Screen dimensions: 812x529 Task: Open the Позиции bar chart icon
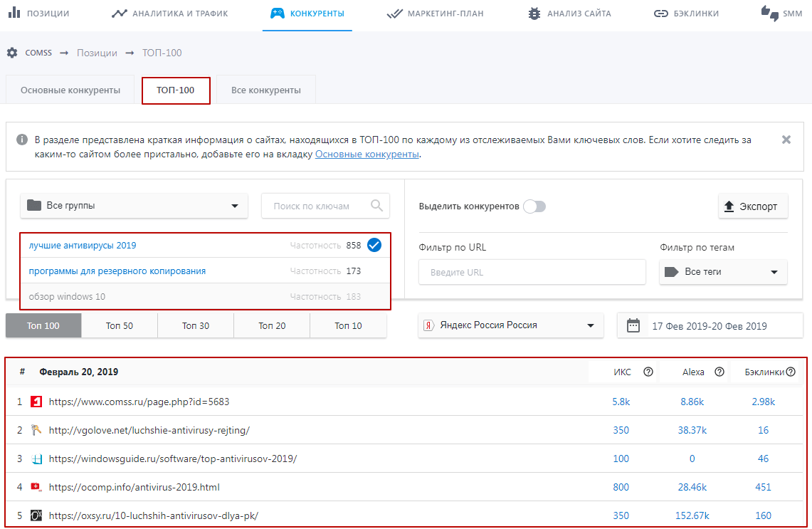click(14, 12)
